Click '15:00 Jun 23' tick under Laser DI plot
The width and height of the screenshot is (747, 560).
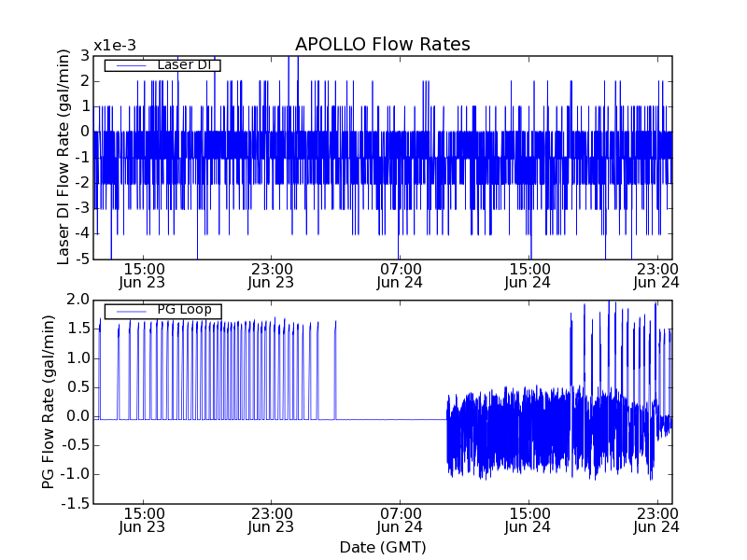[x=143, y=276]
